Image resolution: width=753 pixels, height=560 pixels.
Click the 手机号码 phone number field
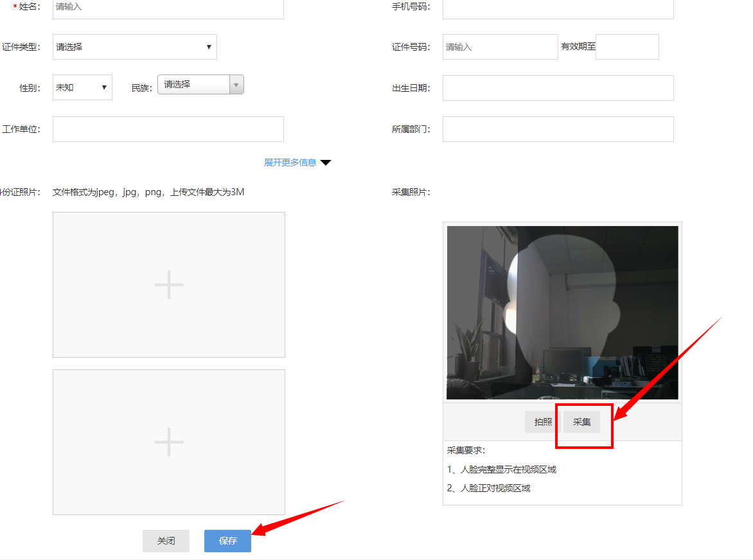click(x=558, y=7)
